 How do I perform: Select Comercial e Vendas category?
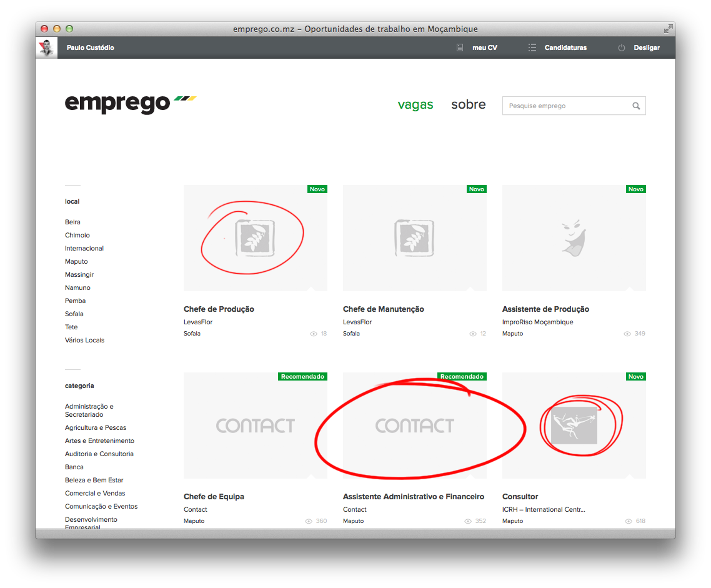coord(95,494)
